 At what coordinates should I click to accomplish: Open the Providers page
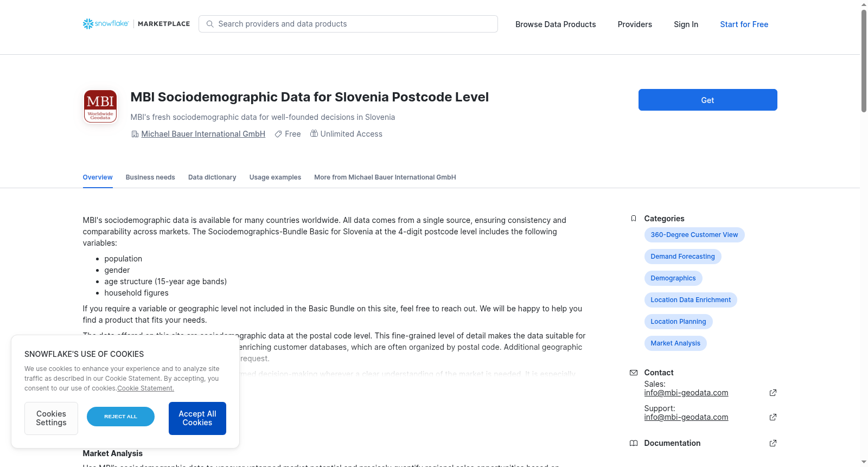click(635, 24)
